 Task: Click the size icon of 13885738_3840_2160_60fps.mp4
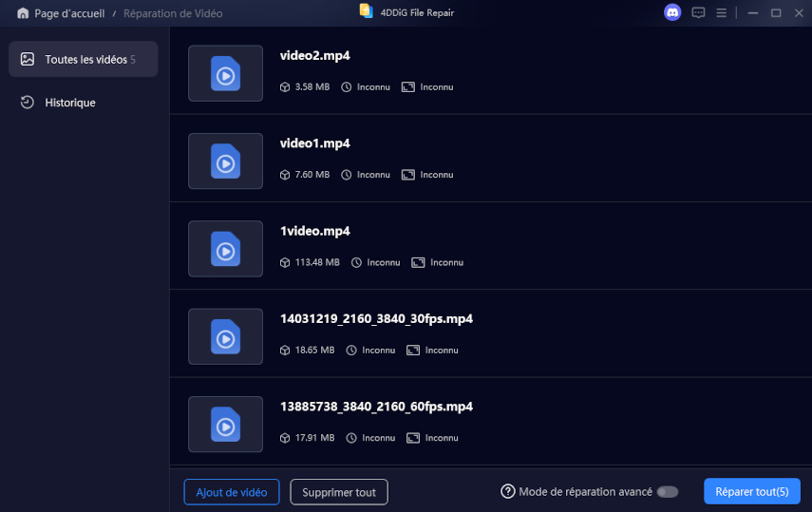[285, 438]
